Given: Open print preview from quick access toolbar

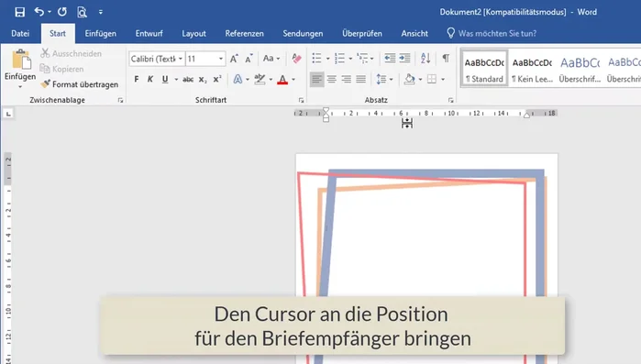Looking at the screenshot, I should pos(82,12).
